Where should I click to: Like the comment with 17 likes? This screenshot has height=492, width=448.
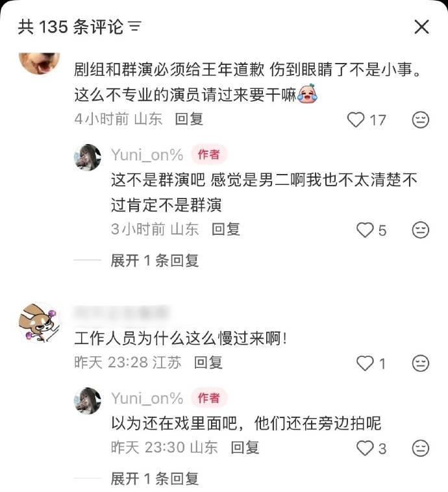point(356,120)
